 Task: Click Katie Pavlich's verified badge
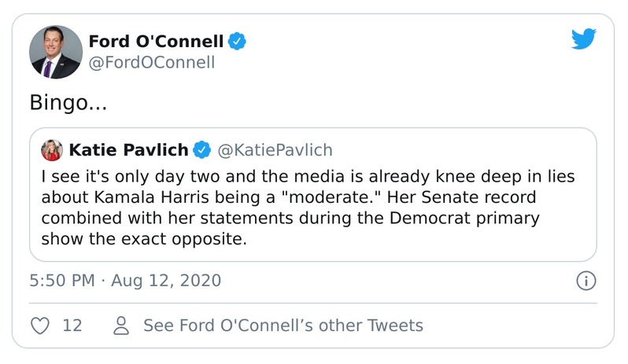[202, 149]
